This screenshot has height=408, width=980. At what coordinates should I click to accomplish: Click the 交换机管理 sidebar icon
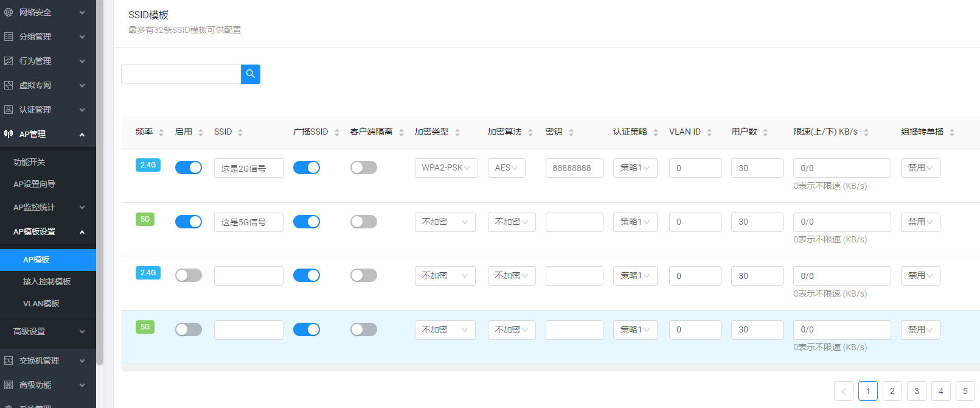point(9,361)
